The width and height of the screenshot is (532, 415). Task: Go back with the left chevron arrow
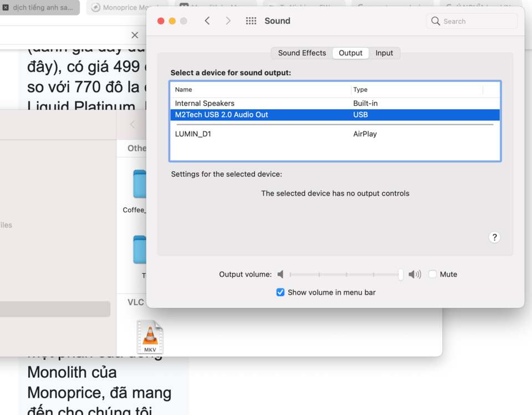point(207,21)
